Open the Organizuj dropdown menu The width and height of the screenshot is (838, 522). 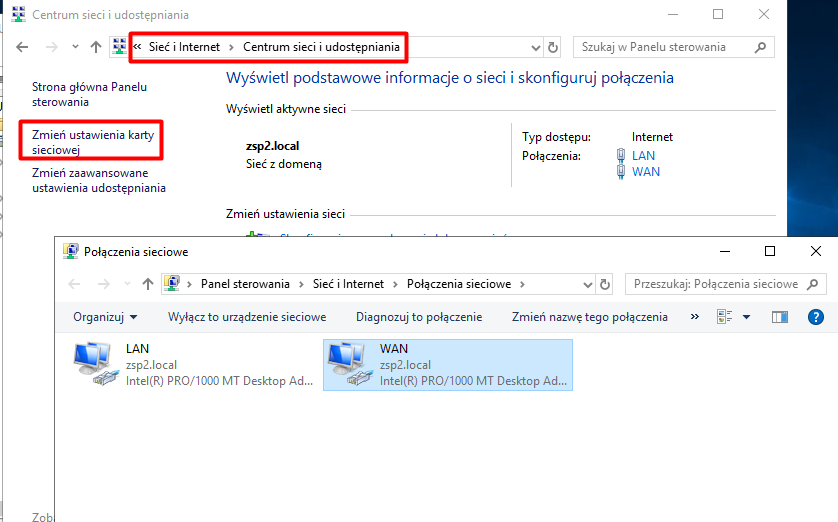click(x=105, y=317)
